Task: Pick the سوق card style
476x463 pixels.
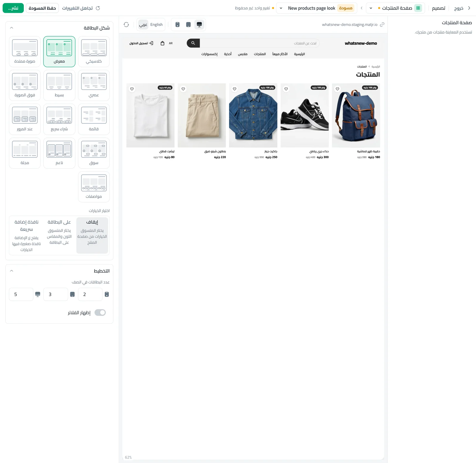Action: click(94, 153)
